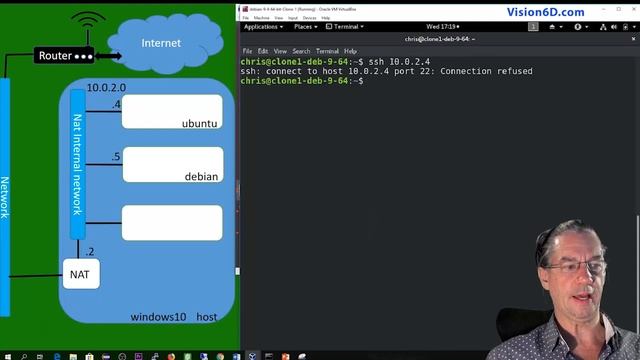Open Microsoft Word from the taskbar
Screen dimensions: 640x360
click(236, 356)
